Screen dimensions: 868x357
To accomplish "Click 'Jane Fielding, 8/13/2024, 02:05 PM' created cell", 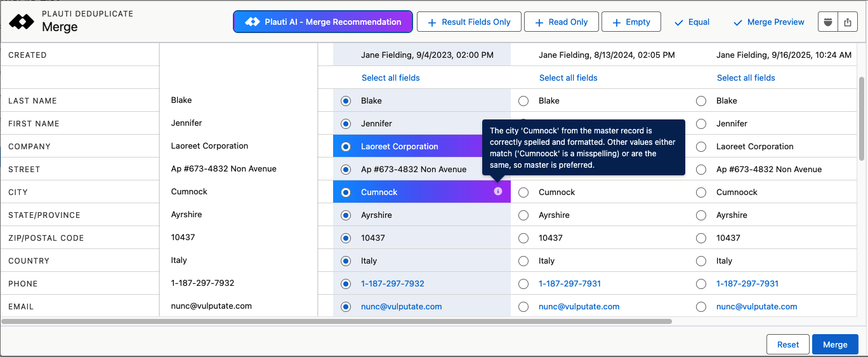I will [x=607, y=55].
